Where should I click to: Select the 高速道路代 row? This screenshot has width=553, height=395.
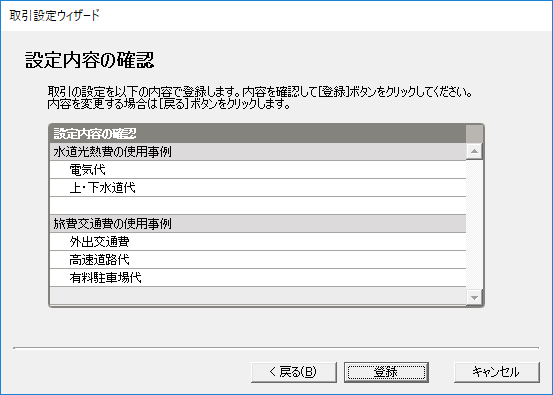coord(258,260)
